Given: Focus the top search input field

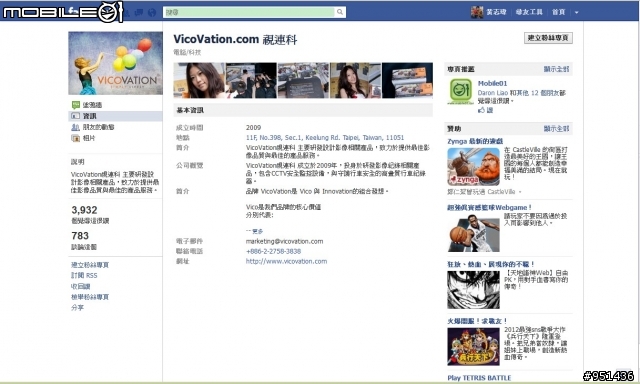Looking at the screenshot, I should pos(249,12).
